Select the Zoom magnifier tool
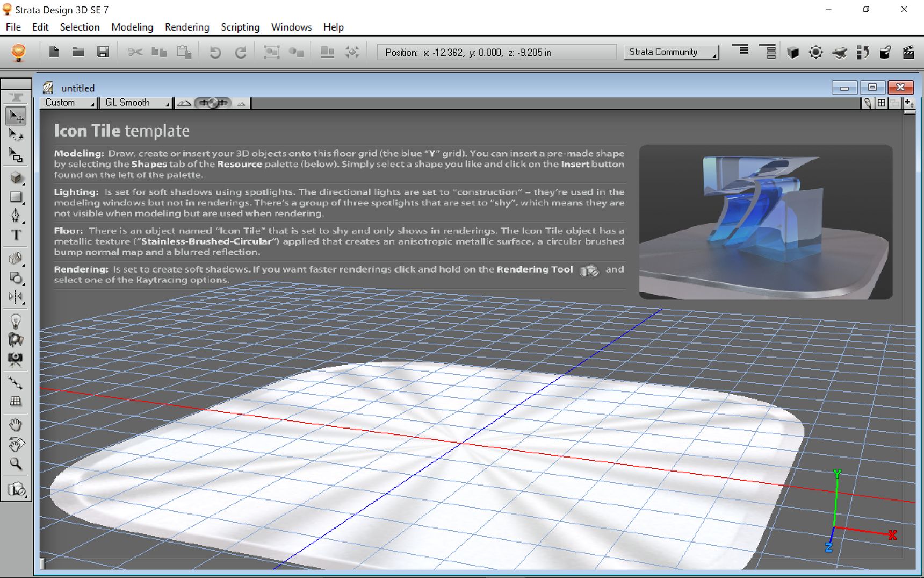 tap(16, 464)
